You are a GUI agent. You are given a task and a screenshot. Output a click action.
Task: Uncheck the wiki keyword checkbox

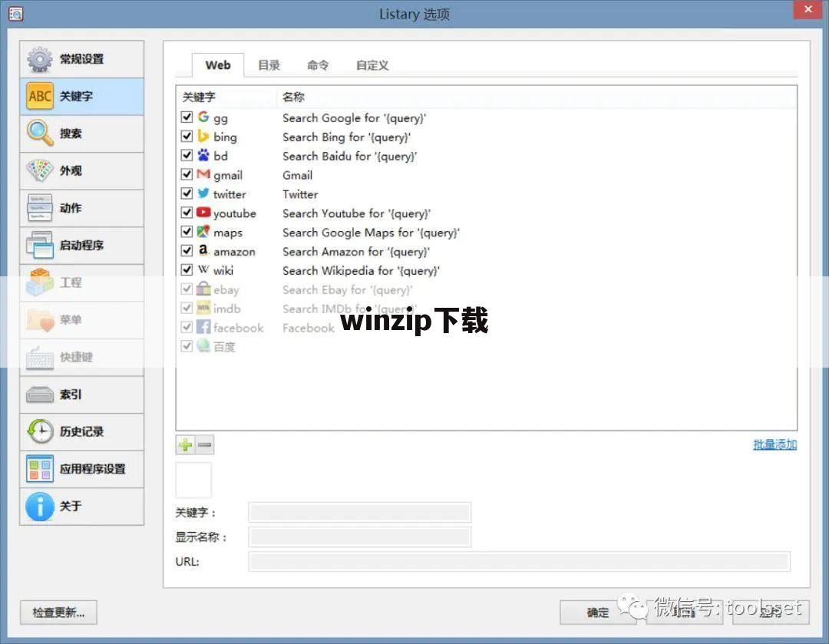click(x=187, y=269)
